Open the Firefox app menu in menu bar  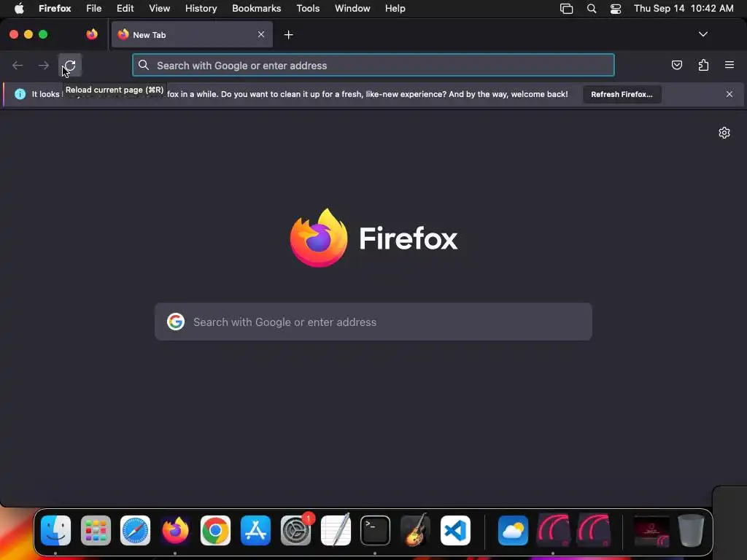(55, 9)
